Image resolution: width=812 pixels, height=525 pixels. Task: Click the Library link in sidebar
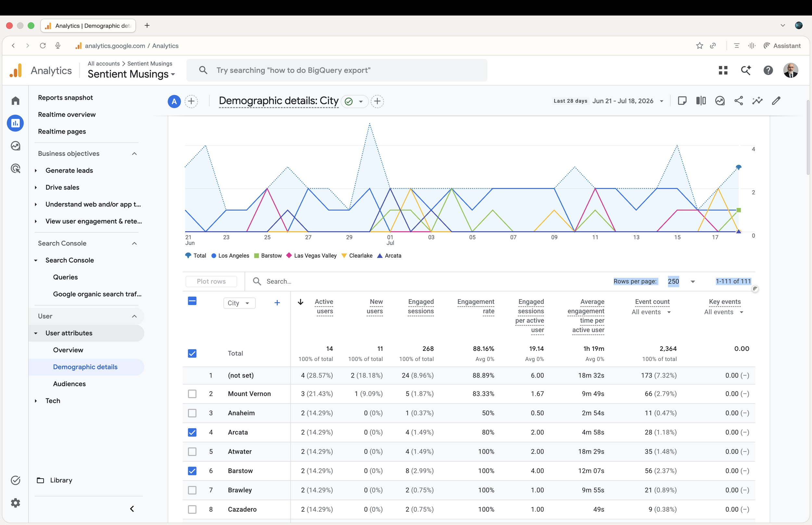click(61, 480)
